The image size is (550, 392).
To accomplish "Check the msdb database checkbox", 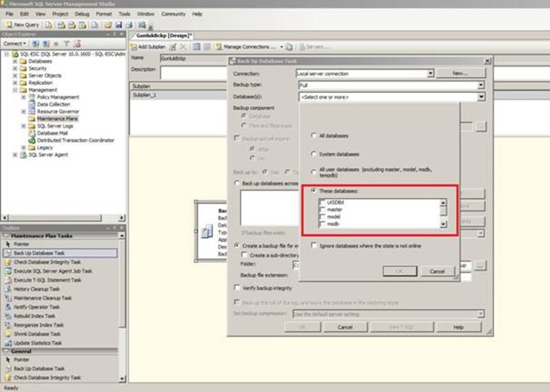I will 322,224.
